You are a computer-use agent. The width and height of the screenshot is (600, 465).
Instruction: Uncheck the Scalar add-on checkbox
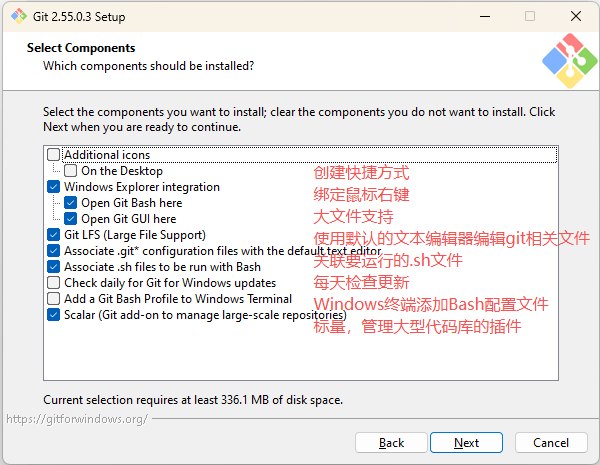(54, 315)
